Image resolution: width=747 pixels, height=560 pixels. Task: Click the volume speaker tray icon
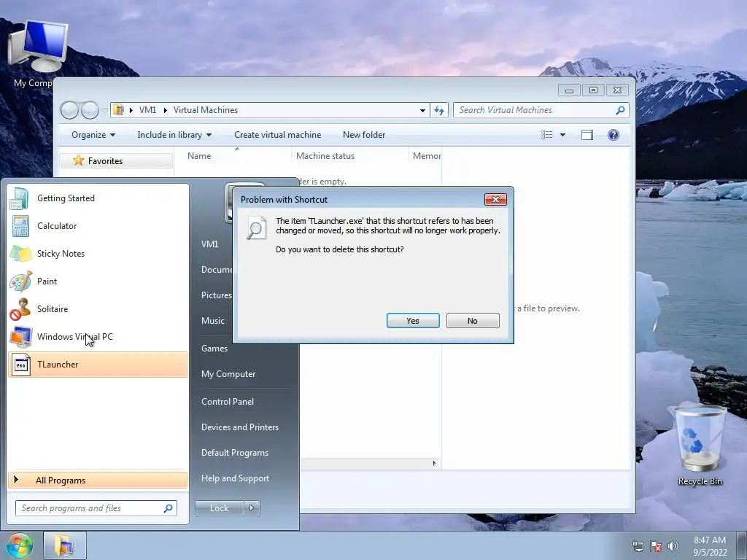coord(673,546)
